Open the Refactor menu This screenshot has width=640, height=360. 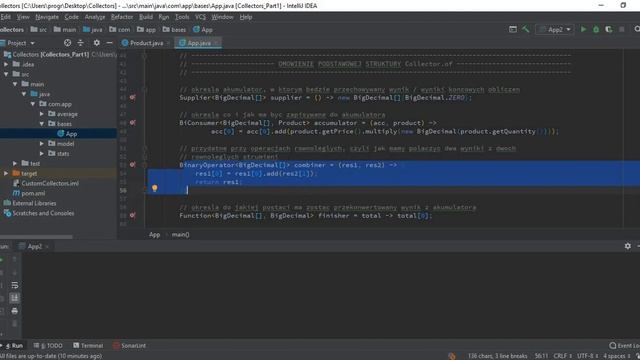[x=122, y=17]
